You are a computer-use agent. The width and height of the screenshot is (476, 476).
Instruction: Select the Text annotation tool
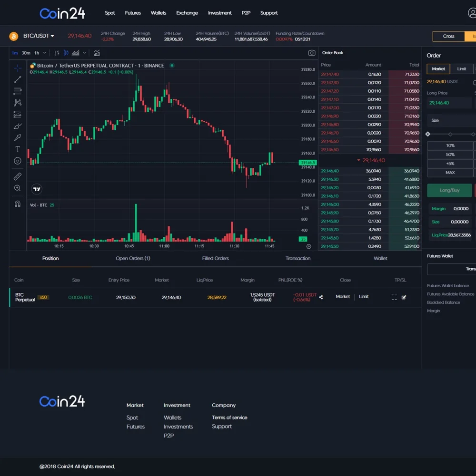(18, 149)
